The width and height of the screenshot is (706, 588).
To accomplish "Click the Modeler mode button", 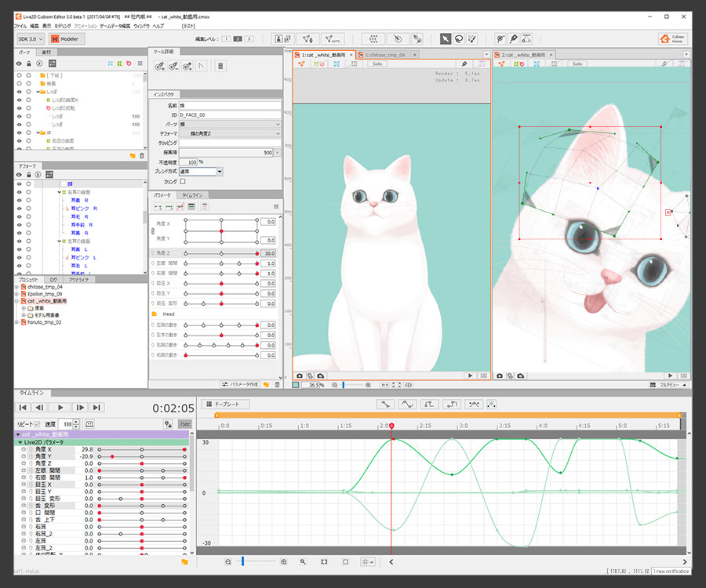I will pyautogui.click(x=65, y=39).
